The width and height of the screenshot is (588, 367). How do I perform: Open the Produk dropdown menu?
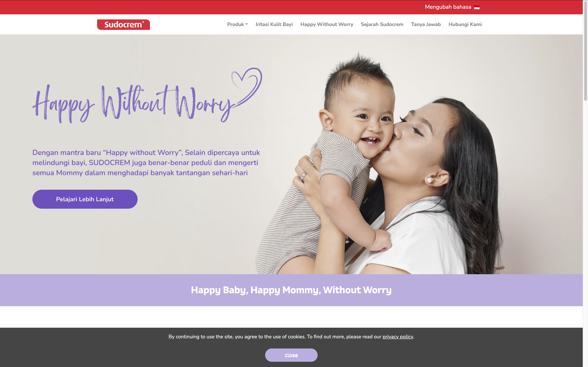click(237, 24)
